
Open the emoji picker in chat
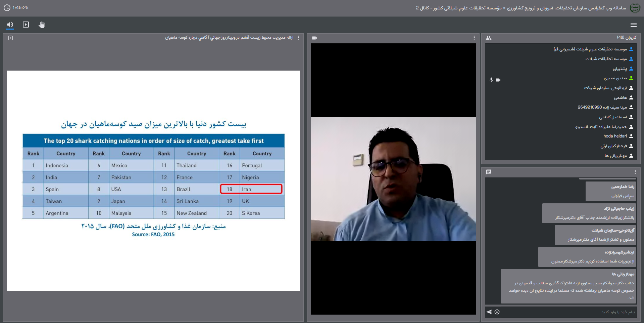(497, 312)
